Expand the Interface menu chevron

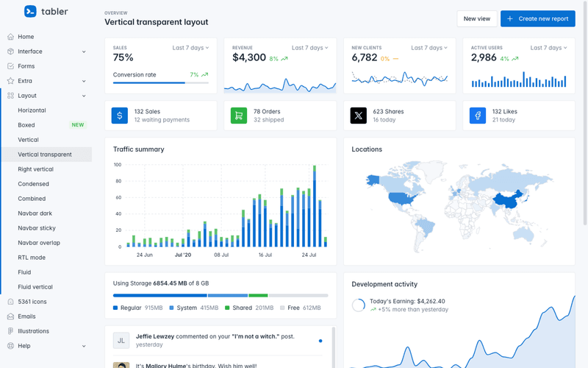tap(84, 52)
